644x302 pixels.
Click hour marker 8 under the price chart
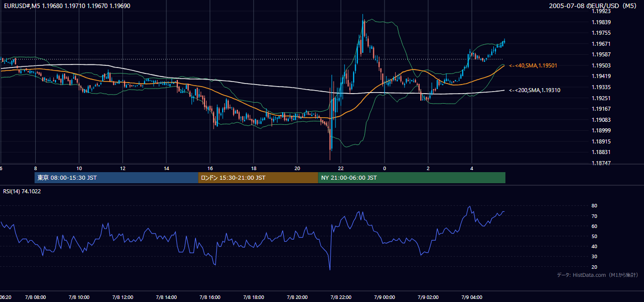[35, 168]
